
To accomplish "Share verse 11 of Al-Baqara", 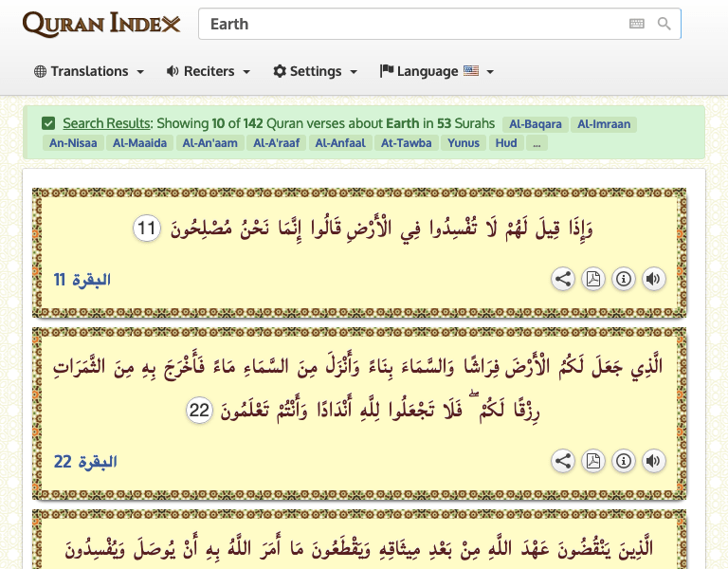I will click(563, 279).
